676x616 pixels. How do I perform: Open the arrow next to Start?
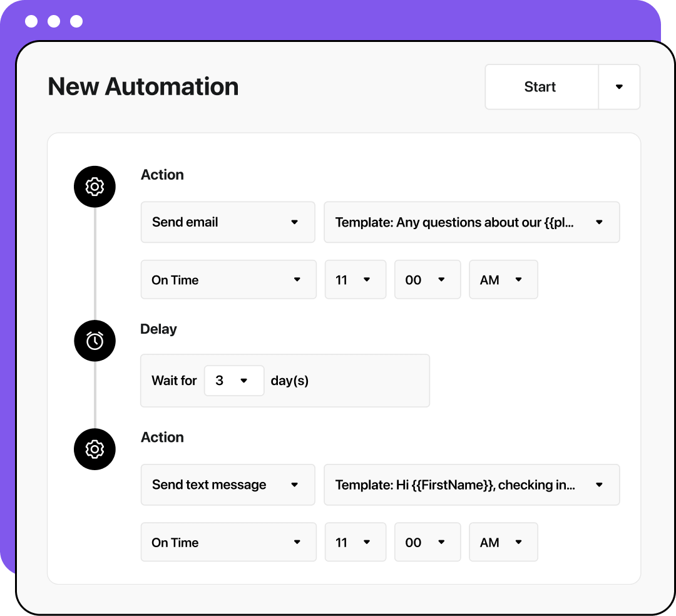pyautogui.click(x=619, y=86)
